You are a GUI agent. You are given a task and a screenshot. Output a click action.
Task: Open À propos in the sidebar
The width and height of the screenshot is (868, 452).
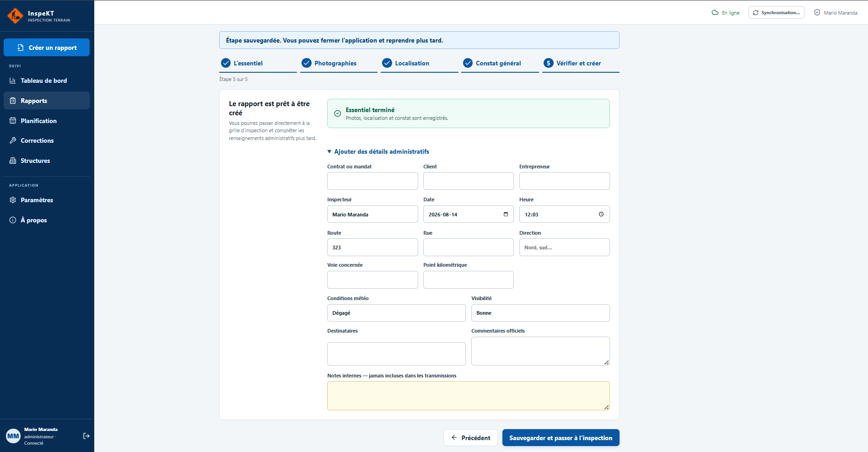point(47,220)
